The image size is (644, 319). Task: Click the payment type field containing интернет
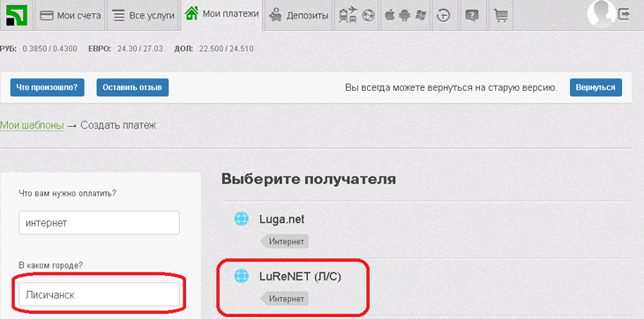tap(99, 223)
